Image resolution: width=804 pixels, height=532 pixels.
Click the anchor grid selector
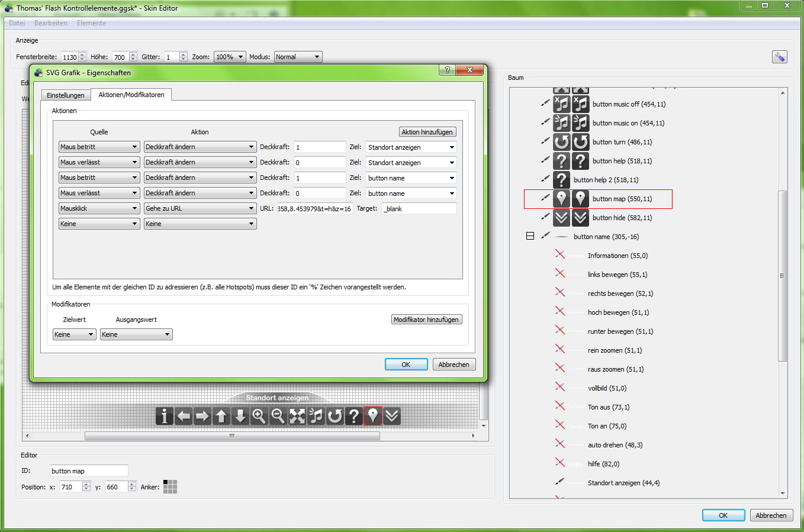click(x=170, y=486)
